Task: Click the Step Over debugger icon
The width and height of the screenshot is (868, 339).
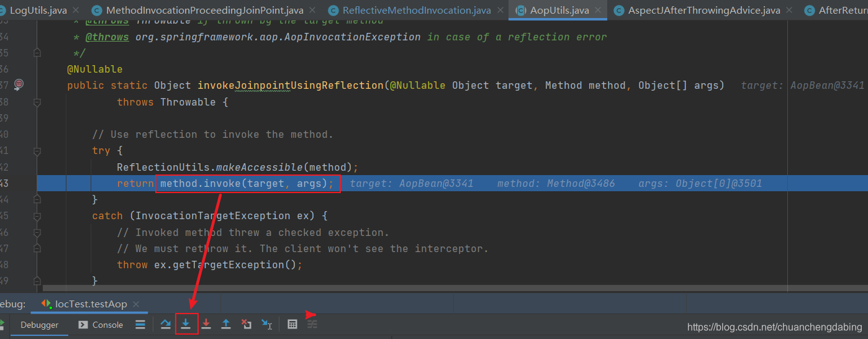Action: tap(165, 324)
